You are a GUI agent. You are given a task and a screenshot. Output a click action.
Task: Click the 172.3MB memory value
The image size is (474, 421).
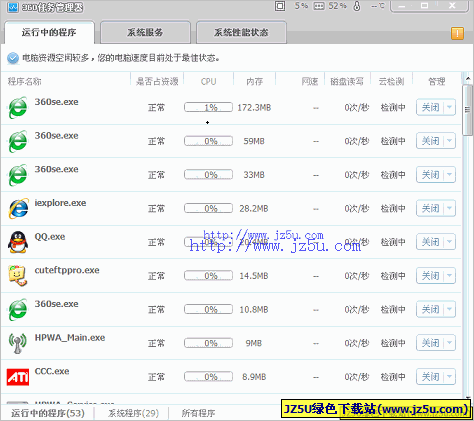tap(254, 108)
